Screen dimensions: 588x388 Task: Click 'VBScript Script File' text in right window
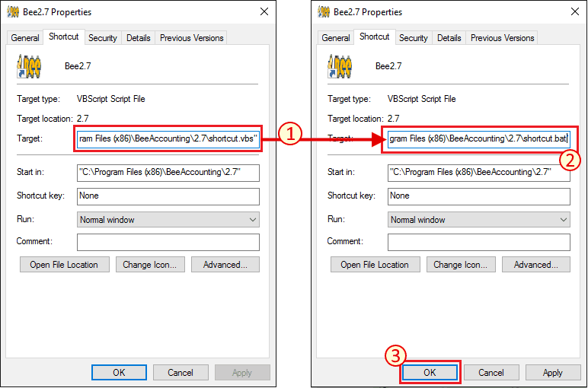tap(421, 99)
